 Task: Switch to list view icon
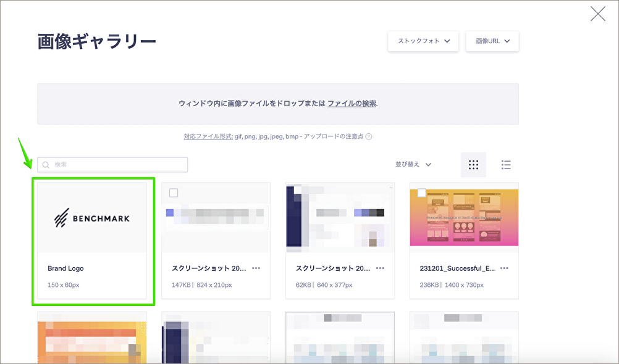coord(506,165)
